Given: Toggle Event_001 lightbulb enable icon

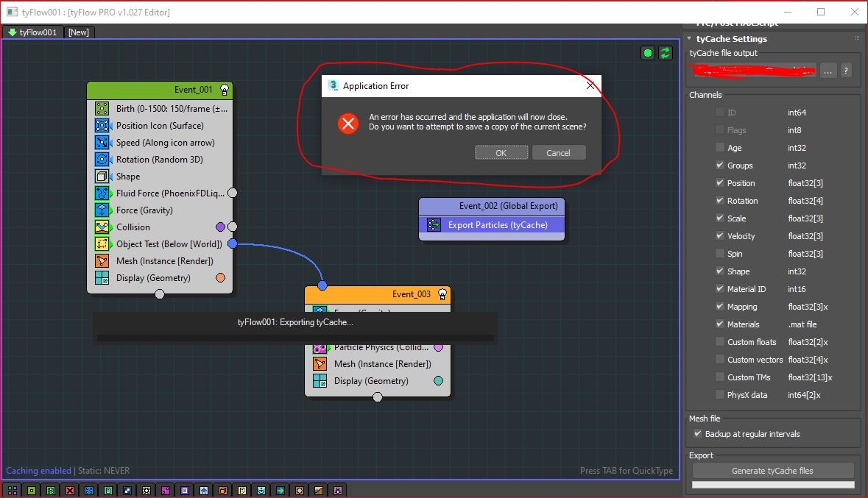Looking at the screenshot, I should point(225,90).
